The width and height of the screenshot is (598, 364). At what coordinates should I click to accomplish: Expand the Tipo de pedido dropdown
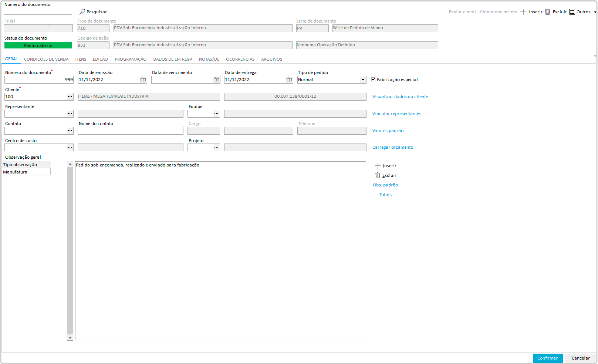[x=363, y=80]
